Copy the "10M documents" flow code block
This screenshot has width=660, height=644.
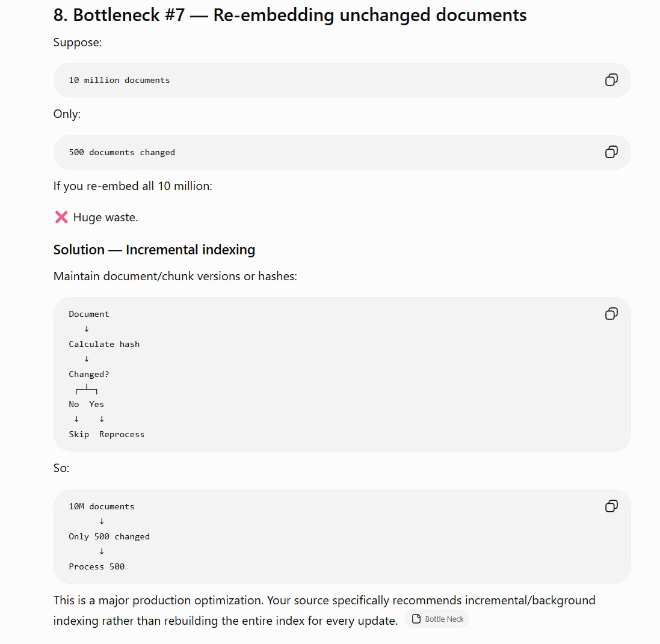click(611, 506)
